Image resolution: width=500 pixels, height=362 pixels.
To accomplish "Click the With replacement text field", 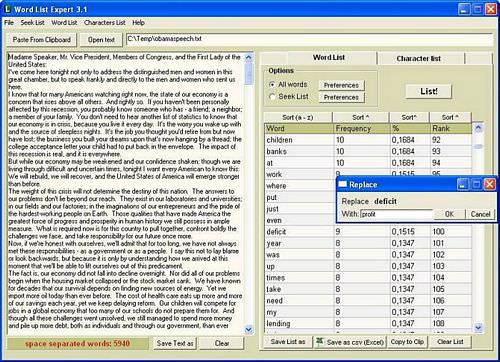I will [397, 214].
